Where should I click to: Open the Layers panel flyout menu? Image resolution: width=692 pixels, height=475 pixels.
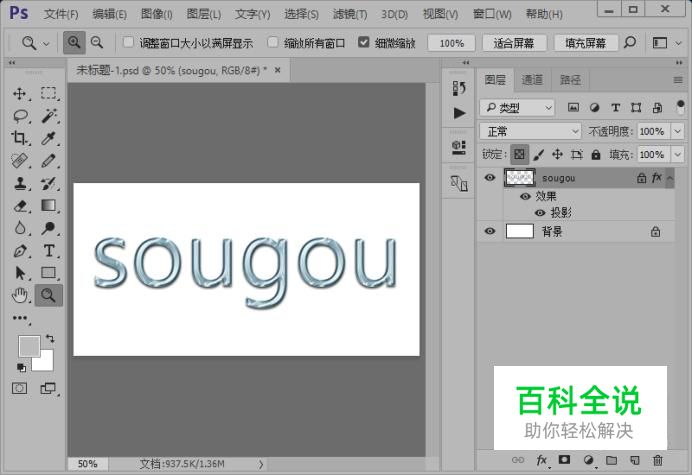click(678, 80)
